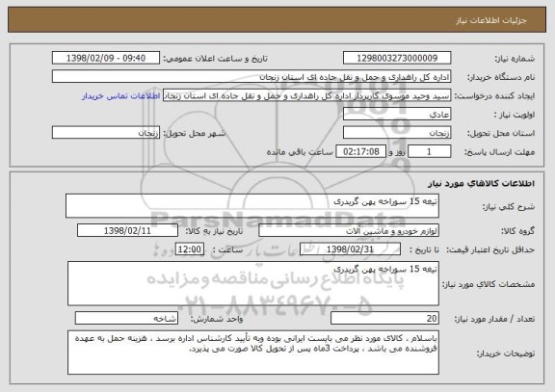Click the label مهلت ارسال پاسخ
Screen dimensions: 555x392
coord(499,152)
